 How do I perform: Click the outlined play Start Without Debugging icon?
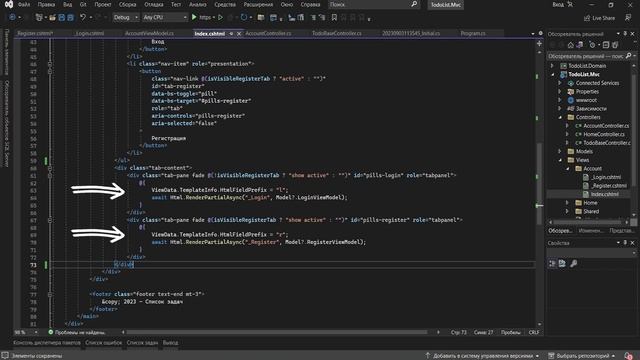tap(220, 18)
